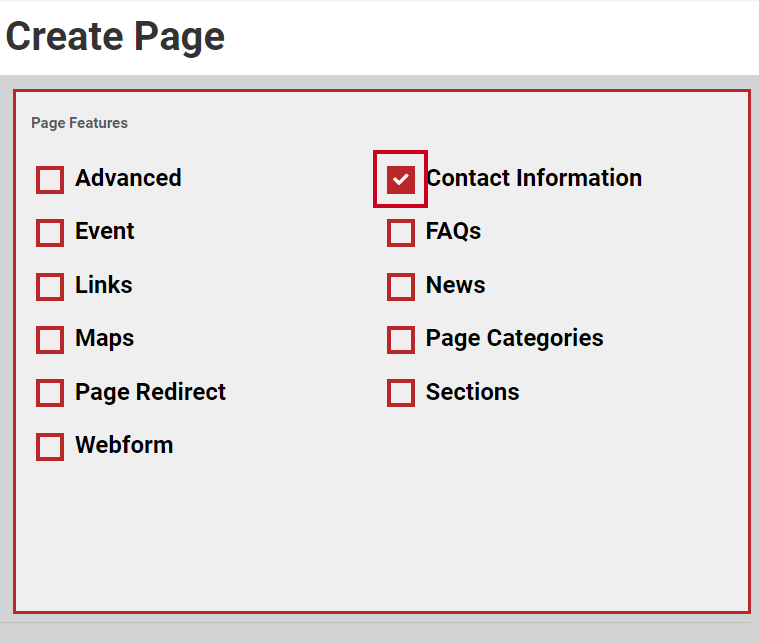Check the Page Categories checkbox
Viewport: 759px width, 643px height.
(401, 340)
